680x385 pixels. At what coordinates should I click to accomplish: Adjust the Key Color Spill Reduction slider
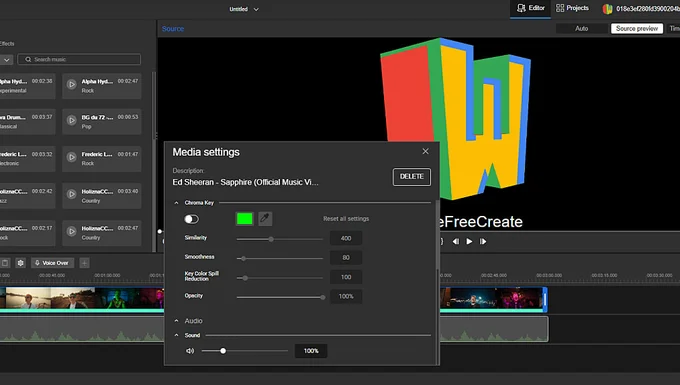280,278
